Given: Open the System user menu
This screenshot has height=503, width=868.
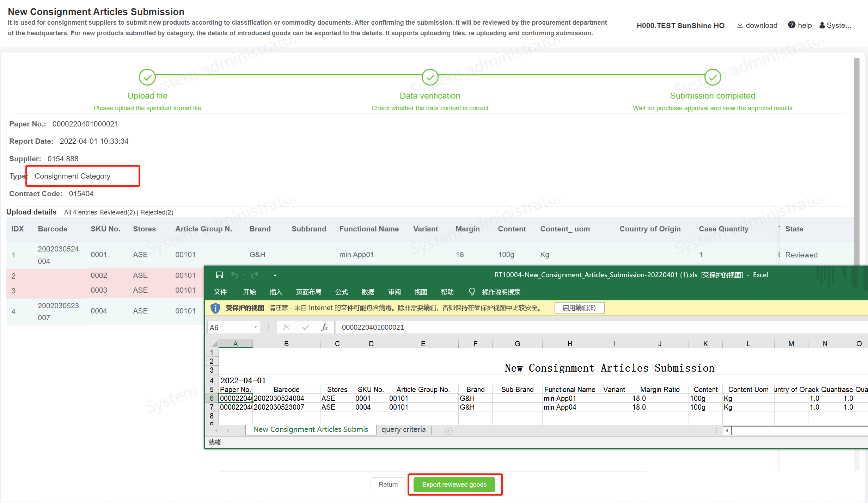Looking at the screenshot, I should click(835, 25).
